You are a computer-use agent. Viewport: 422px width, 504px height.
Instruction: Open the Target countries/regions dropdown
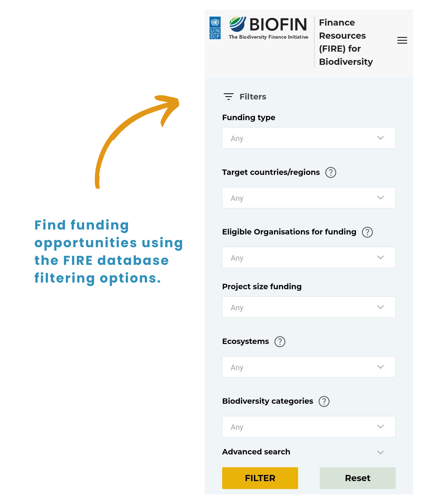[309, 198]
